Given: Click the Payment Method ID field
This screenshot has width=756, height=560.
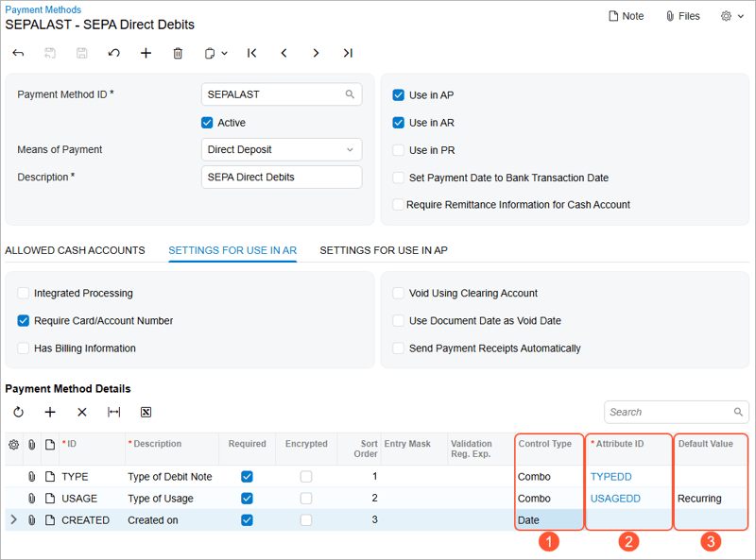Looking at the screenshot, I should pos(282,94).
